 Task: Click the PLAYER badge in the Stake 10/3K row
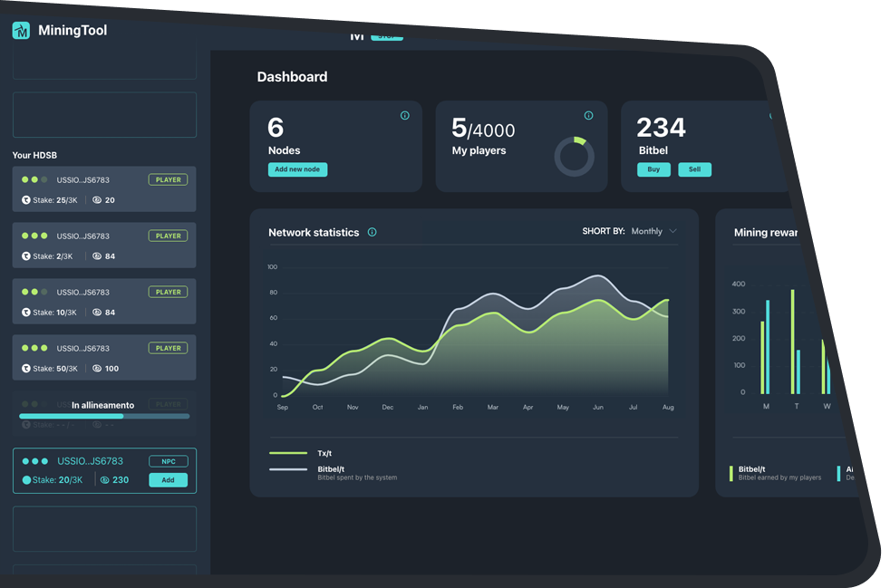168,293
